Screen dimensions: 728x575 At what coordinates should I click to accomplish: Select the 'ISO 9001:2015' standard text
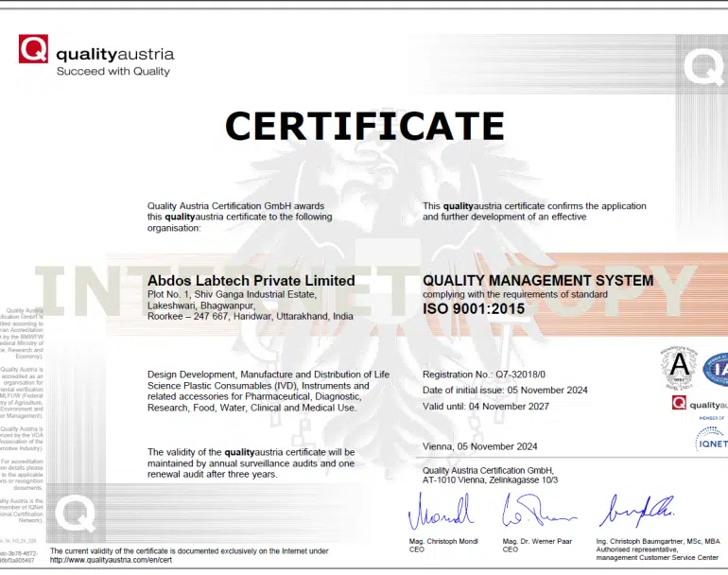point(473,309)
